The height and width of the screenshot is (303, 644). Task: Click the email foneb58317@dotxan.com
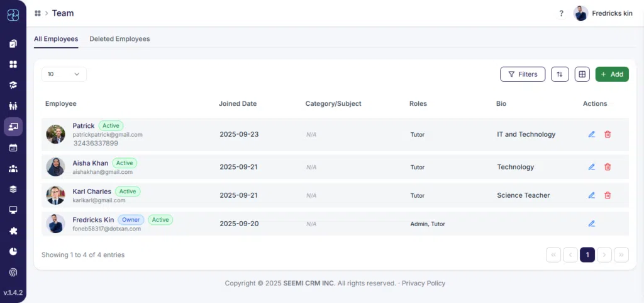pyautogui.click(x=107, y=229)
